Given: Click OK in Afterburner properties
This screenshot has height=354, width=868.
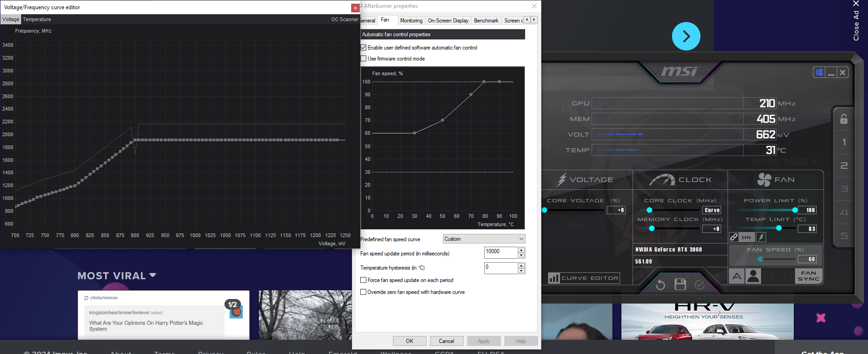Looking at the screenshot, I should point(409,341).
